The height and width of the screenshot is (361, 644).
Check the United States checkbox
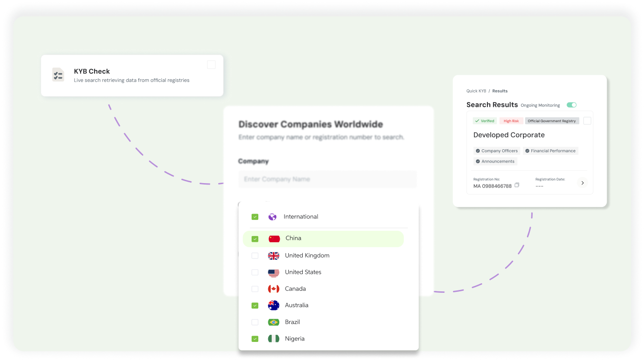(255, 272)
